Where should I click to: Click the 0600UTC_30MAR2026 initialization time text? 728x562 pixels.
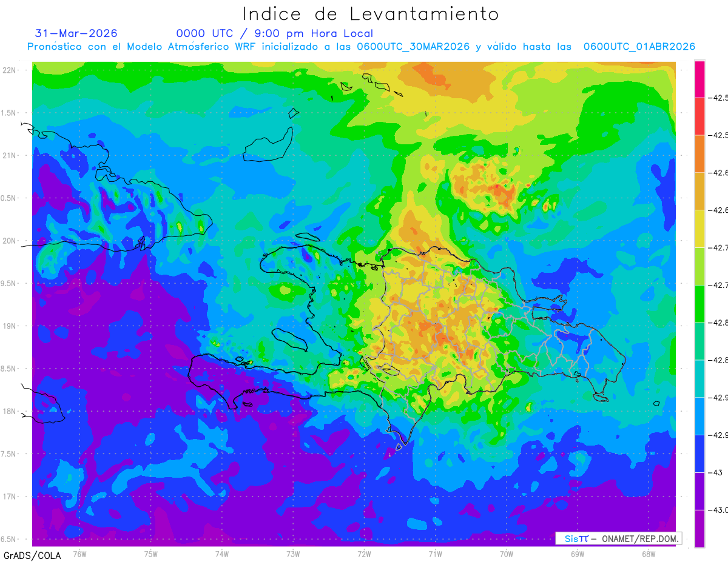point(413,47)
